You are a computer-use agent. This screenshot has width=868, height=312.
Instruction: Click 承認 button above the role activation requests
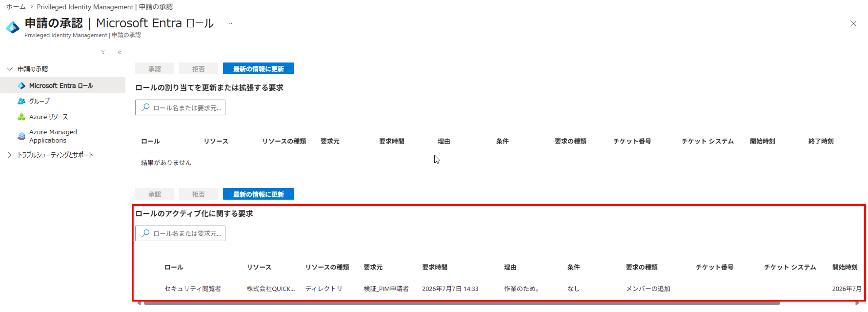tap(155, 194)
